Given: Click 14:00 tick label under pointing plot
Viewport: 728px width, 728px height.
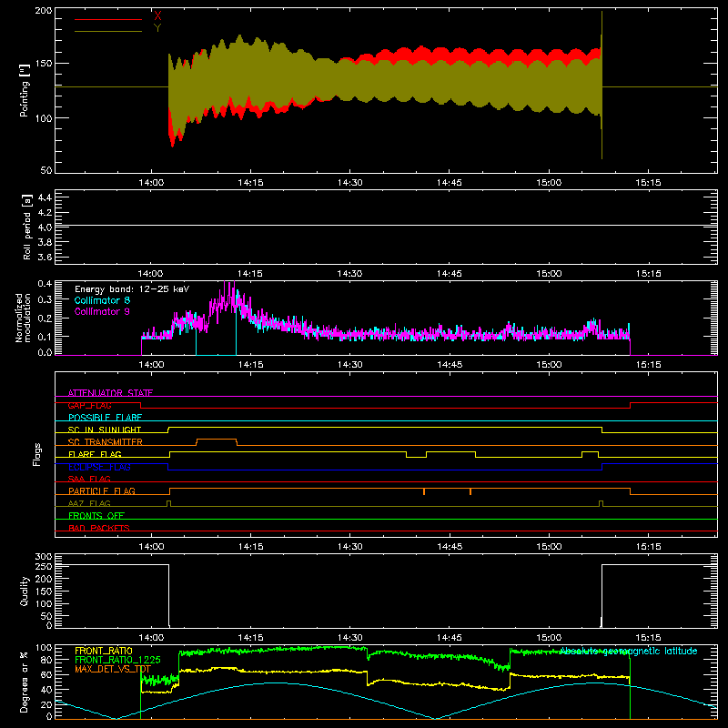Looking at the screenshot, I should point(151,183).
